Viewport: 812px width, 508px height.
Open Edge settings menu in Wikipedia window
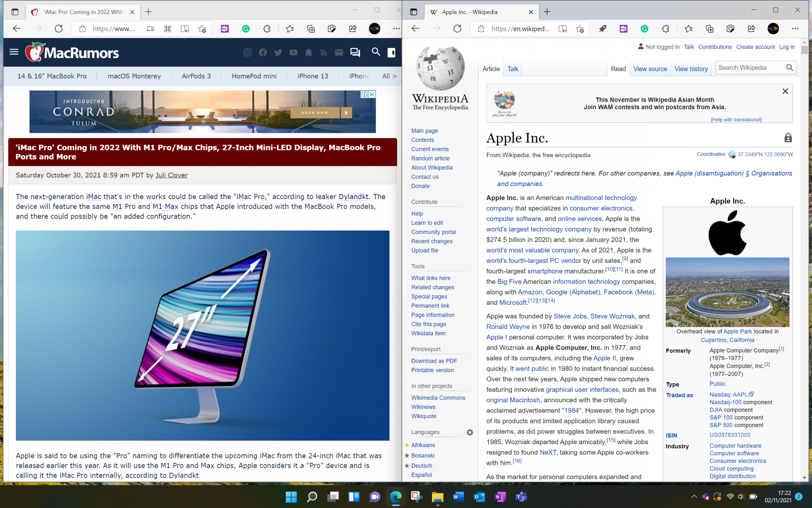pyautogui.click(x=795, y=28)
